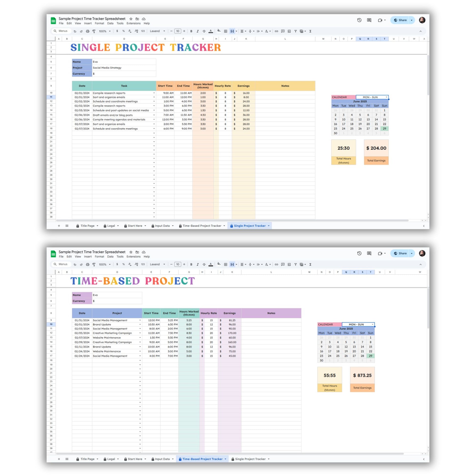Click insert link icon in Time-Based Project window
This screenshot has width=476, height=476.
click(276, 264)
